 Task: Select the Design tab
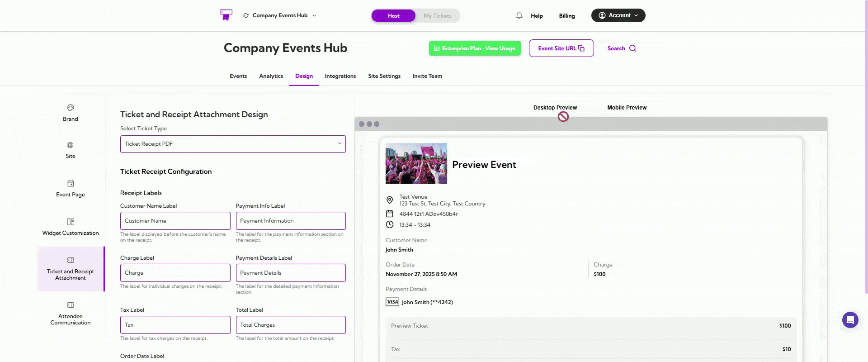(x=304, y=76)
